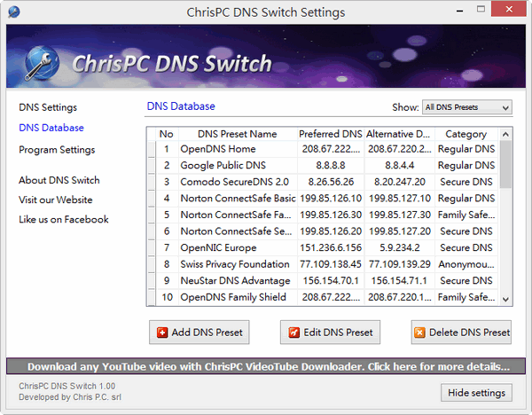Click the 199.85.126.10 cell
This screenshot has width=532, height=415.
click(331, 198)
